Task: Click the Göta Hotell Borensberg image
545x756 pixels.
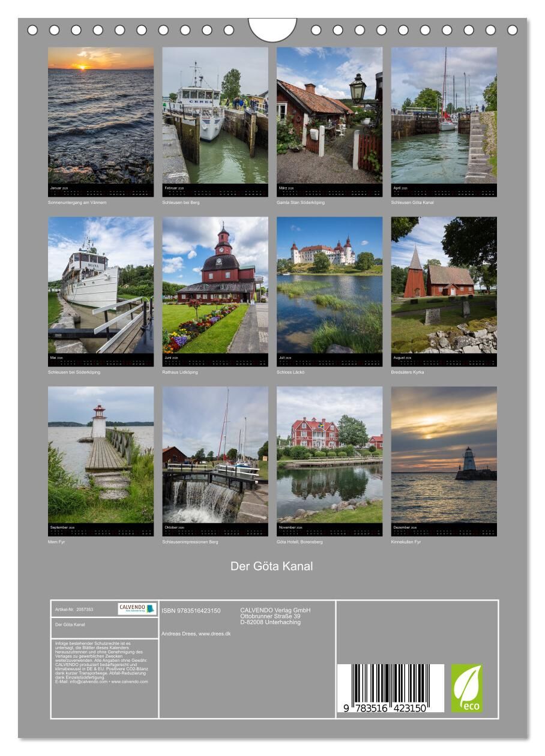Action: point(330,455)
